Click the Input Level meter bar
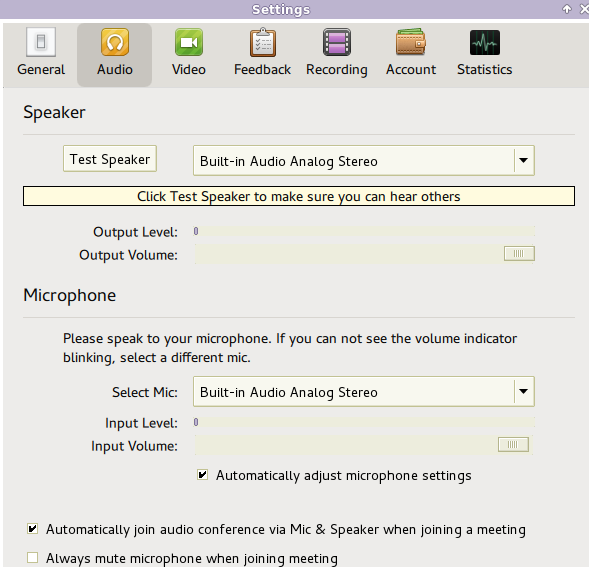The height and width of the screenshot is (567, 589). pos(364,422)
